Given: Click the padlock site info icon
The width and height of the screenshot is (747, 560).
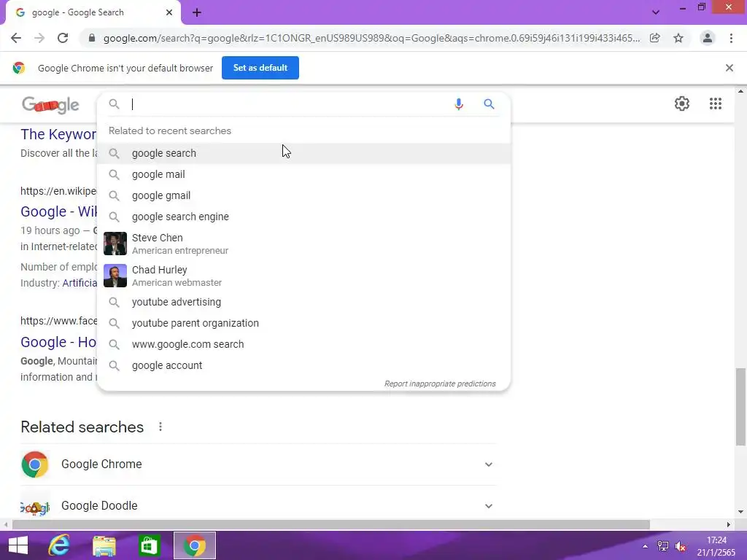Looking at the screenshot, I should (92, 38).
